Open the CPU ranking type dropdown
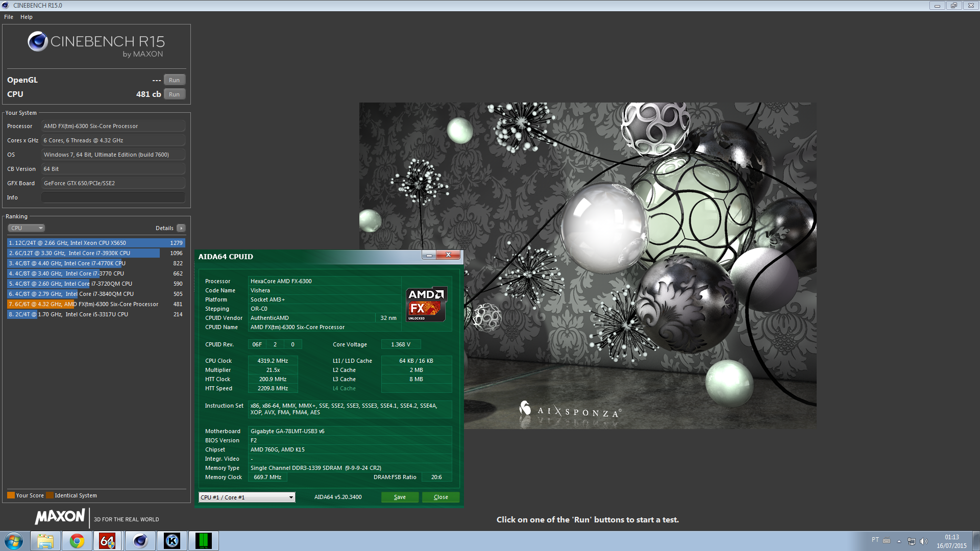Image resolution: width=980 pixels, height=551 pixels. coord(27,228)
